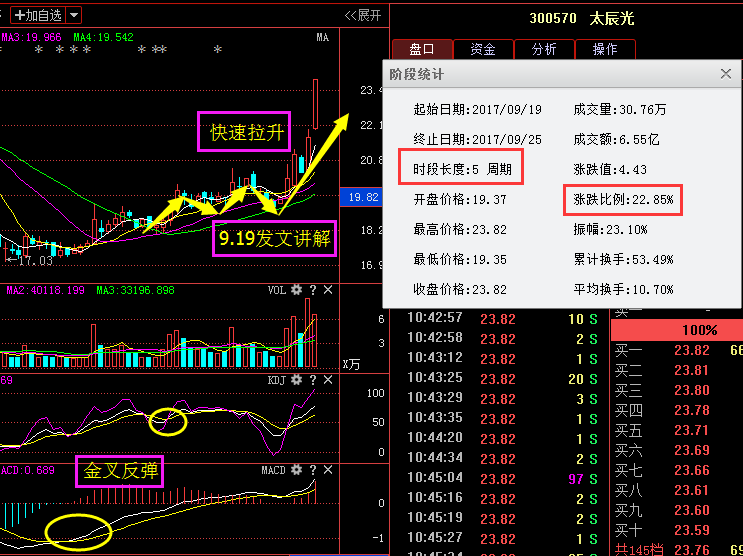The image size is (743, 556).
Task: Click the VOL panel help question mark
Action: point(312,290)
